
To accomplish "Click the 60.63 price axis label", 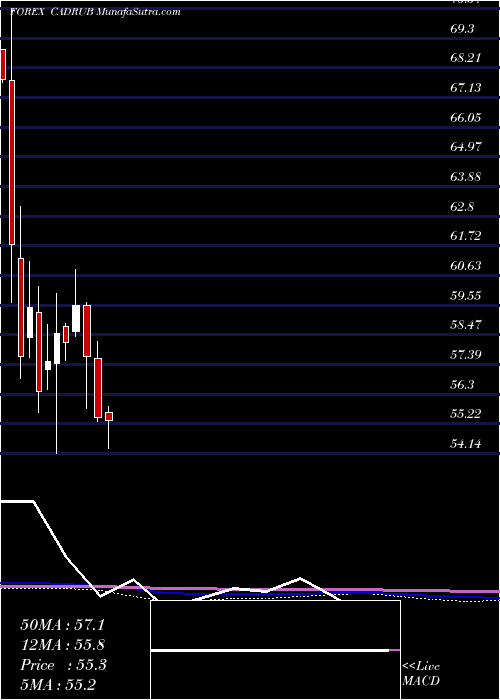I will (x=466, y=266).
